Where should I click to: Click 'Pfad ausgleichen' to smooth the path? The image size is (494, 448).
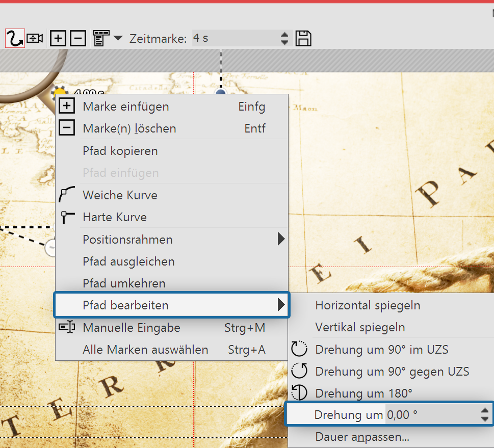coord(128,261)
